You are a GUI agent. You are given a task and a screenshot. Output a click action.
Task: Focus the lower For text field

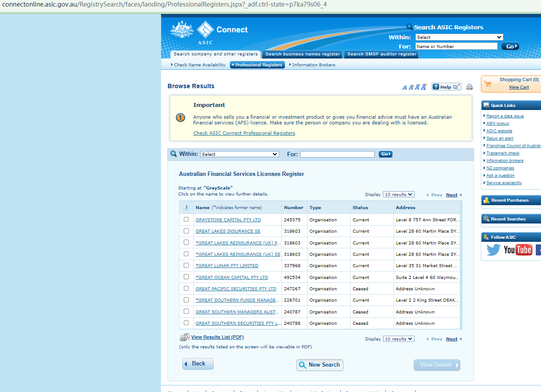coord(337,154)
